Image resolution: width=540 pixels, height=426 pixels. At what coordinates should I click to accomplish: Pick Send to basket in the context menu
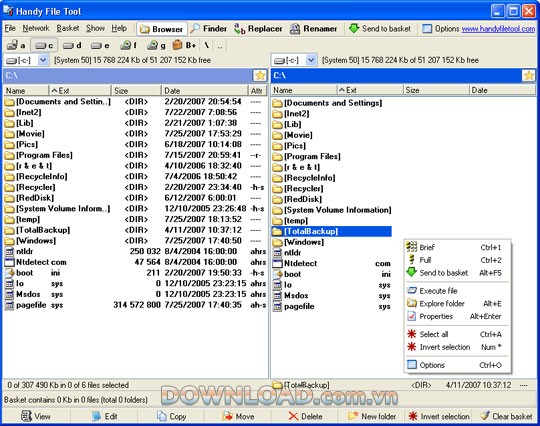point(457,273)
